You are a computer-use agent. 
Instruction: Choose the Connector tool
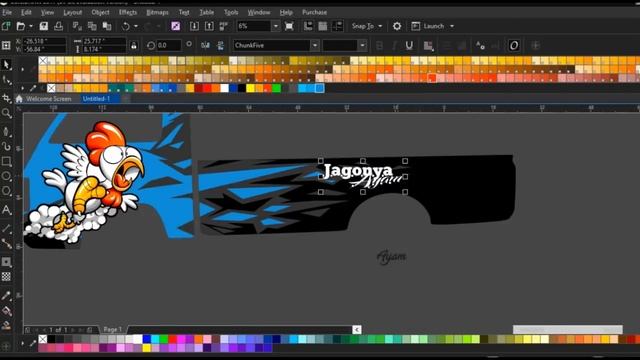(x=6, y=244)
